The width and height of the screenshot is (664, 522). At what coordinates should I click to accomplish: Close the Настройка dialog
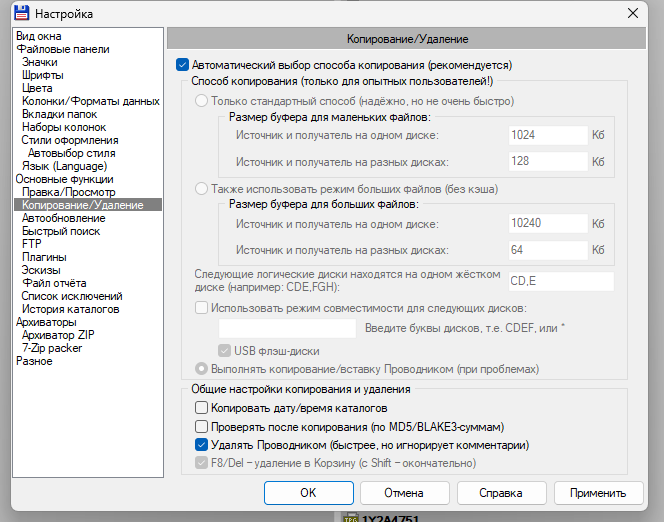tap(633, 13)
